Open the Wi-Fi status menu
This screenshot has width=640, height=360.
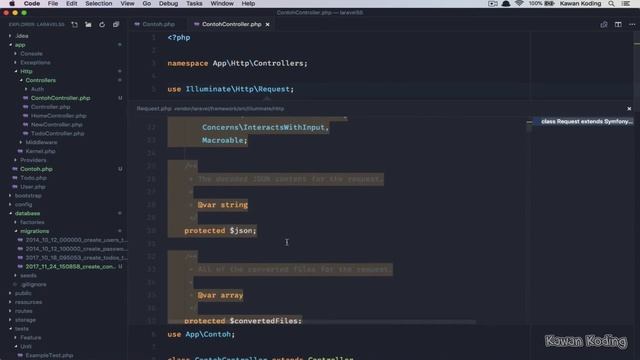point(519,4)
